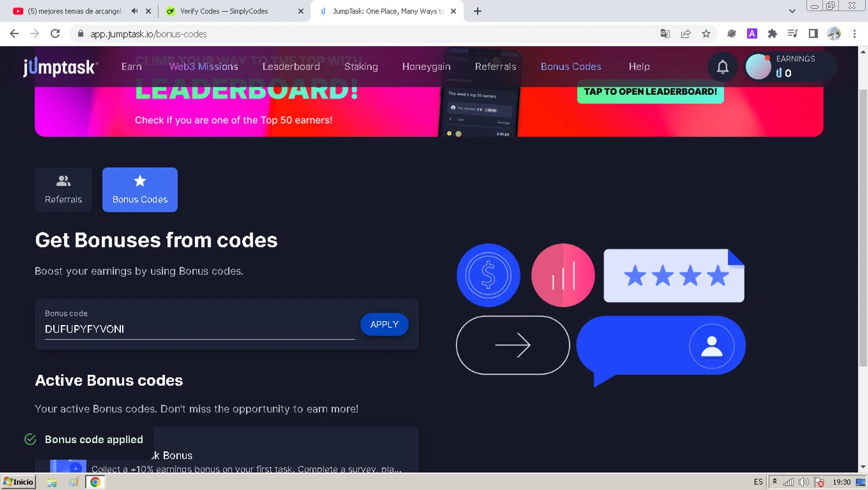The width and height of the screenshot is (868, 490).
Task: Open media control playlist icon
Action: (x=793, y=34)
